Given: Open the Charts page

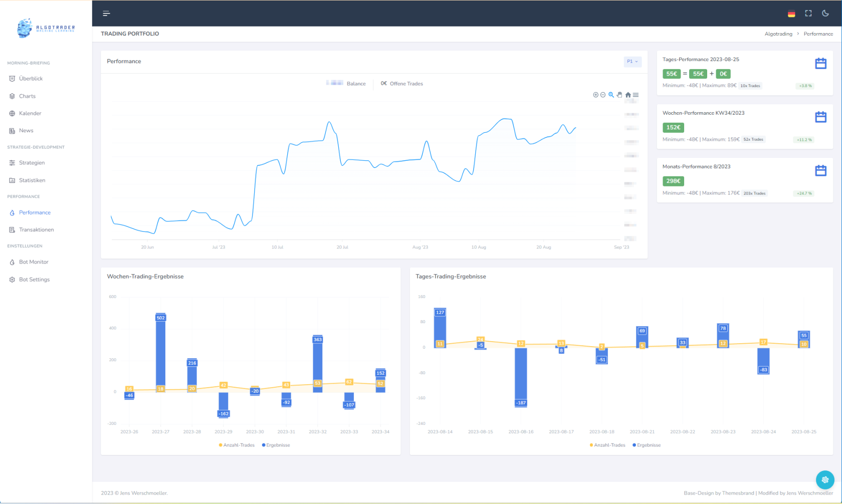Looking at the screenshot, I should click(27, 96).
